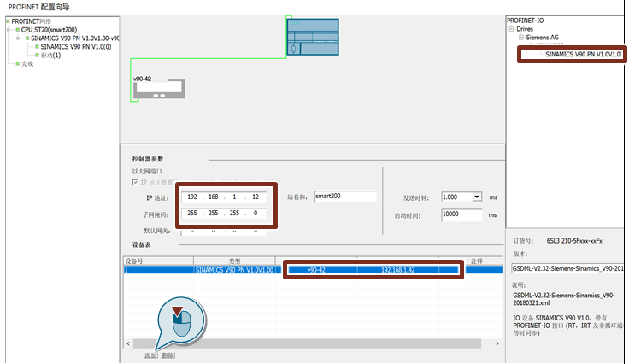
Task: Click the 注释 column header
Action: [477, 261]
